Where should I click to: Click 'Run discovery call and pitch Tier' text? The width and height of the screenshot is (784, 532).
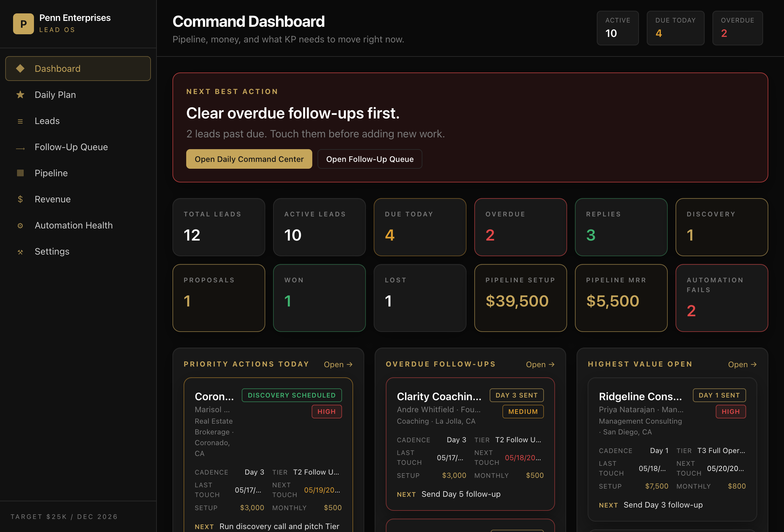pyautogui.click(x=279, y=526)
